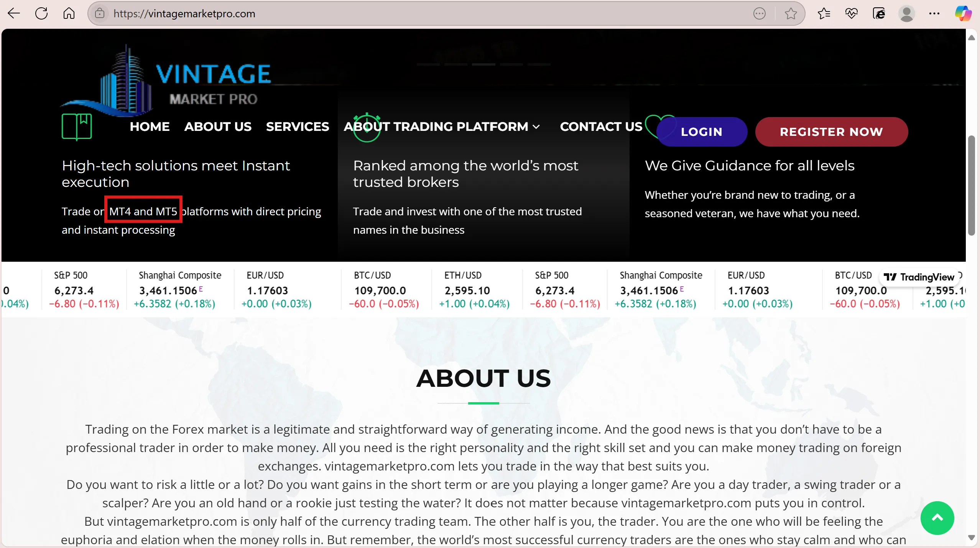The image size is (980, 548).
Task: Go to the browser Home icon
Action: 69,14
